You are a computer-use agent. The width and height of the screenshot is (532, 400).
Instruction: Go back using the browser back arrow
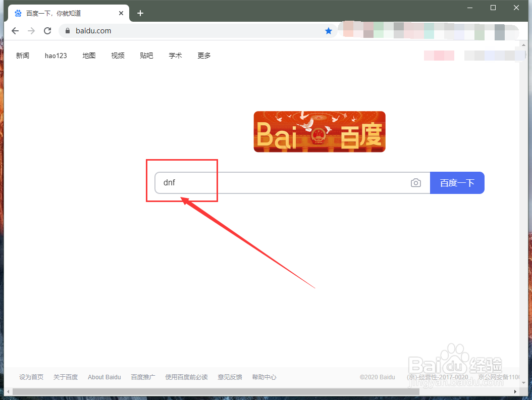15,31
